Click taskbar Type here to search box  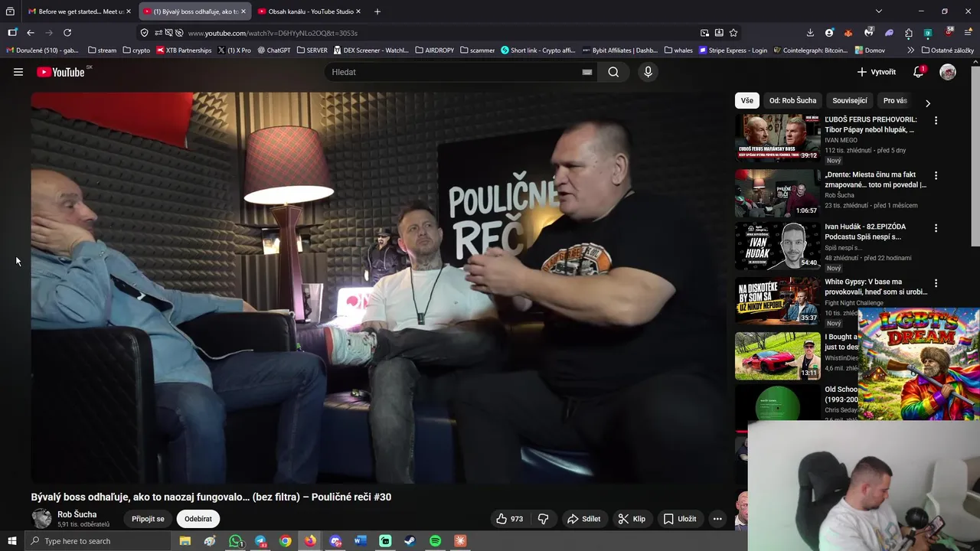(x=97, y=541)
